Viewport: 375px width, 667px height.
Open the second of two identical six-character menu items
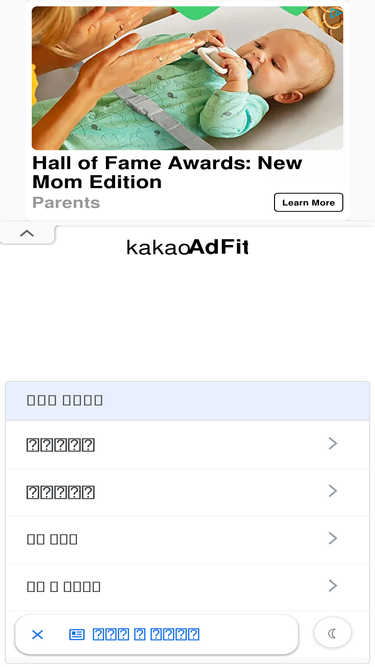(x=188, y=492)
